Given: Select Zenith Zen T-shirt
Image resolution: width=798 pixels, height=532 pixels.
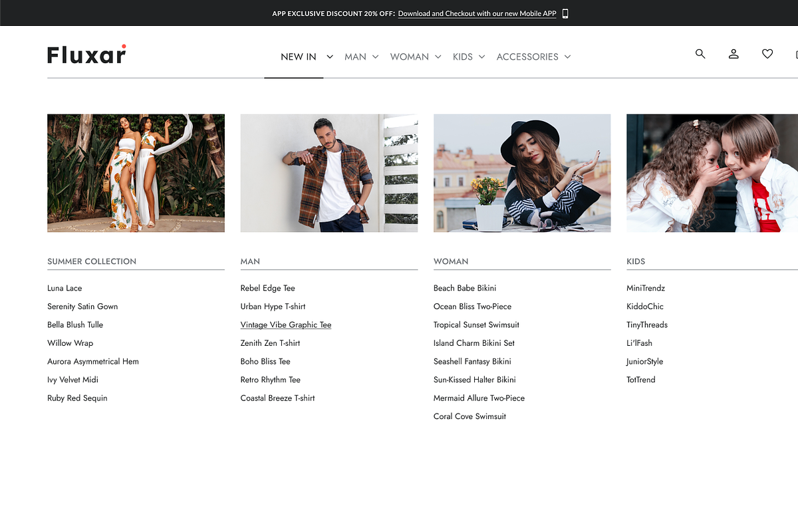Looking at the screenshot, I should point(270,343).
